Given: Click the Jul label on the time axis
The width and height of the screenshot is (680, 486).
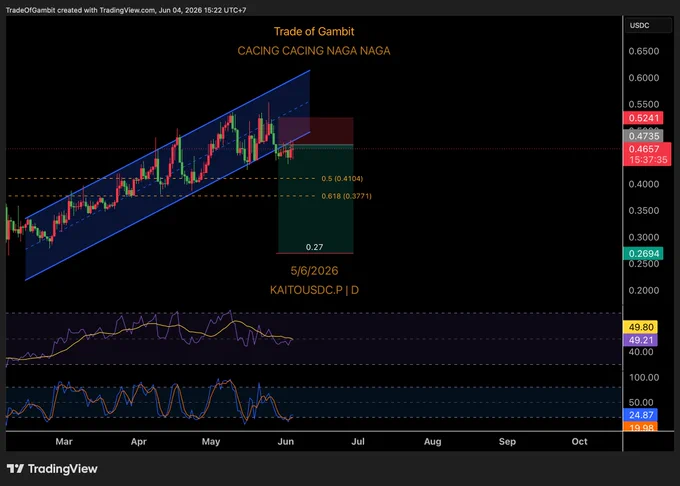Looking at the screenshot, I should tap(358, 441).
